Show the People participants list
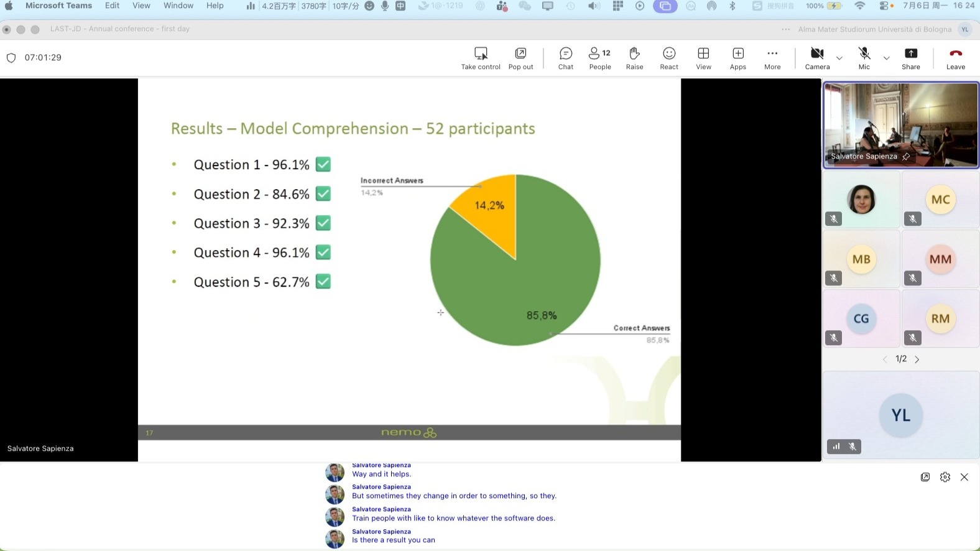Viewport: 980px width, 551px height. click(600, 58)
